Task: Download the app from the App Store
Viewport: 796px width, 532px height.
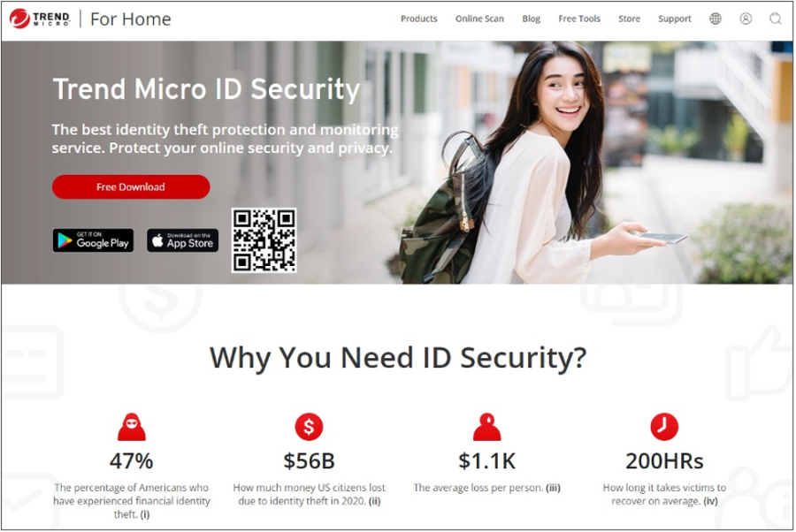Action: click(183, 240)
